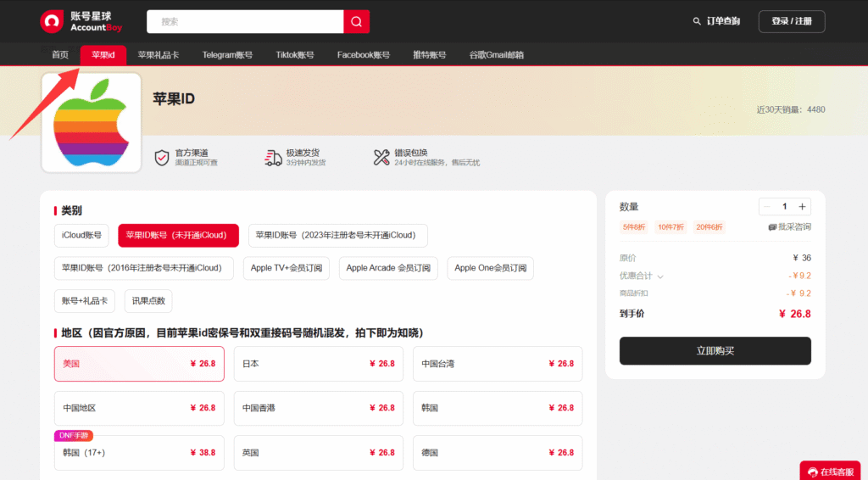This screenshot has height=480, width=868.
Task: Select 账号+礼品卡 category
Action: [x=85, y=300]
